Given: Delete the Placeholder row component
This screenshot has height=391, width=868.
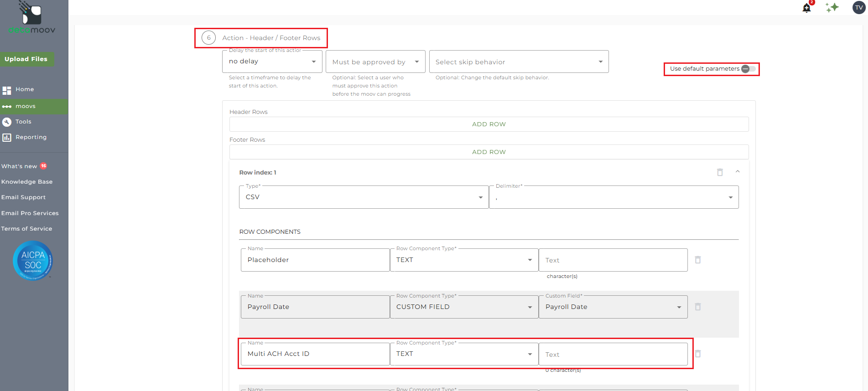Looking at the screenshot, I should 697,260.
